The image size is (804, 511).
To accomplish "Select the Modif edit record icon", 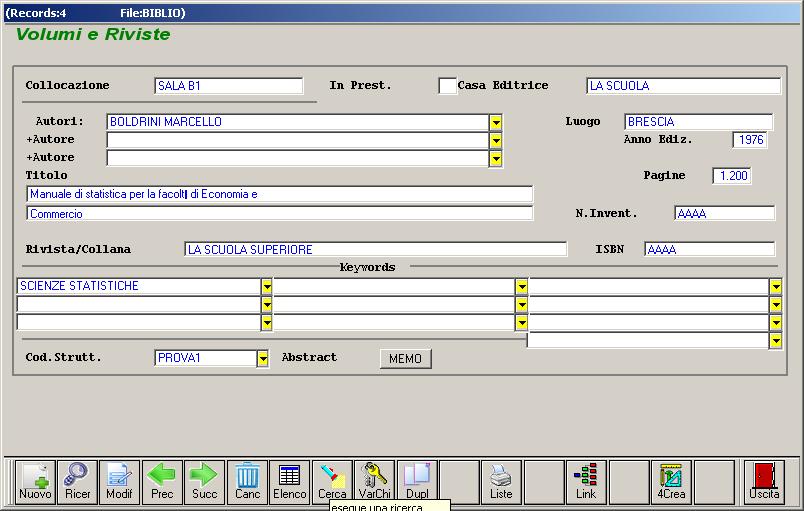I will (x=119, y=482).
